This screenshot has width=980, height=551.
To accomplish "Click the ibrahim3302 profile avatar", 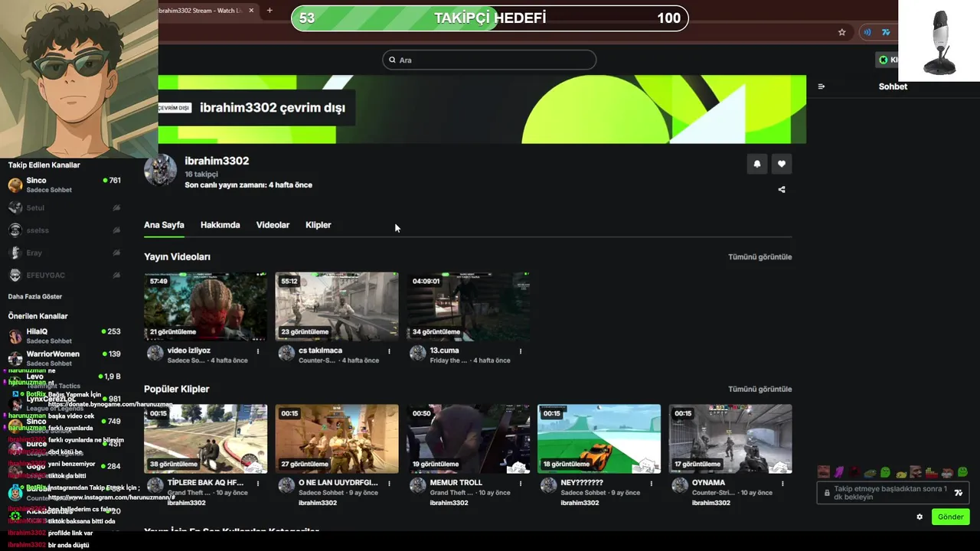I will [x=161, y=170].
